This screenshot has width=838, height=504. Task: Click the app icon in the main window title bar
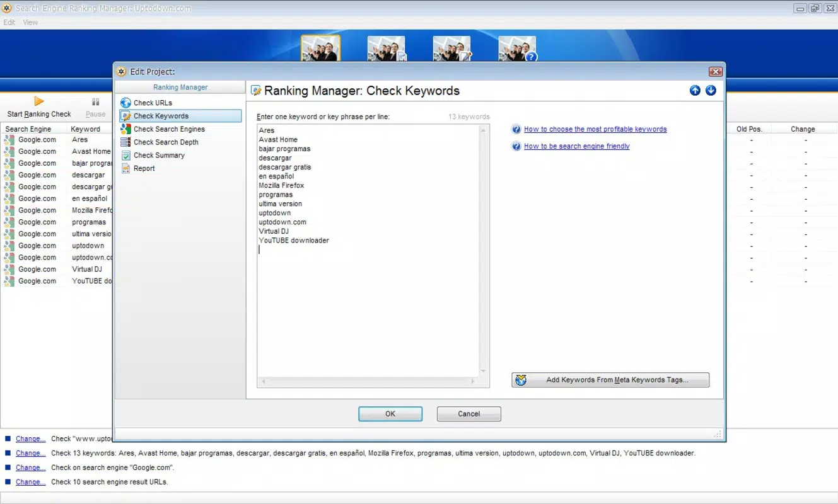pyautogui.click(x=7, y=8)
